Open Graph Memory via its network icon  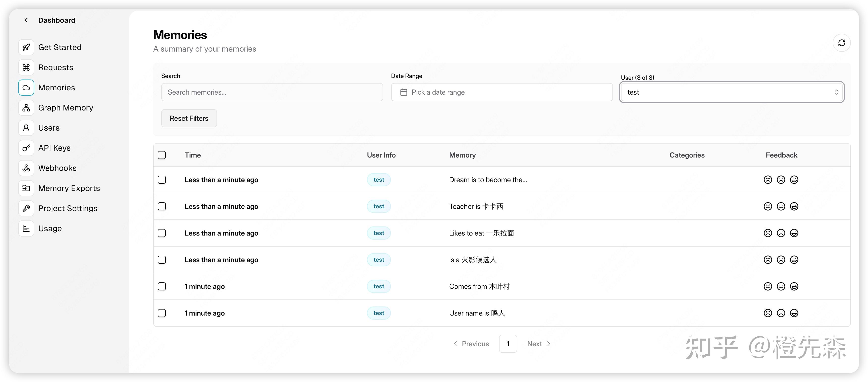click(26, 108)
